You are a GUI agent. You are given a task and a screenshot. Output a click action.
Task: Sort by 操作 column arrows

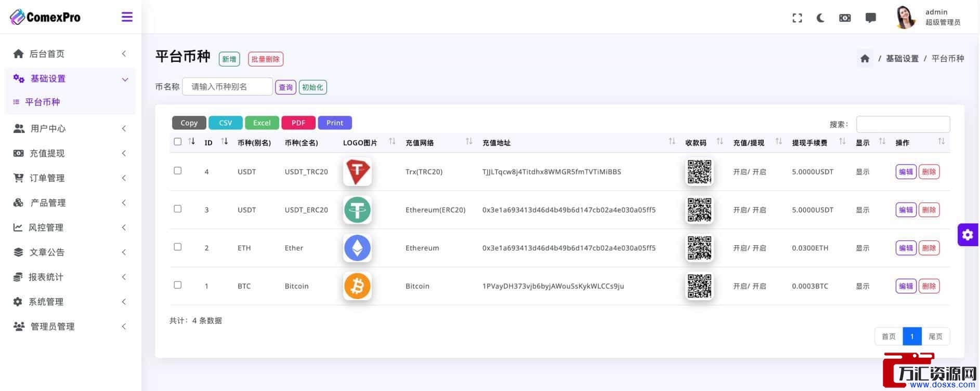coord(941,142)
